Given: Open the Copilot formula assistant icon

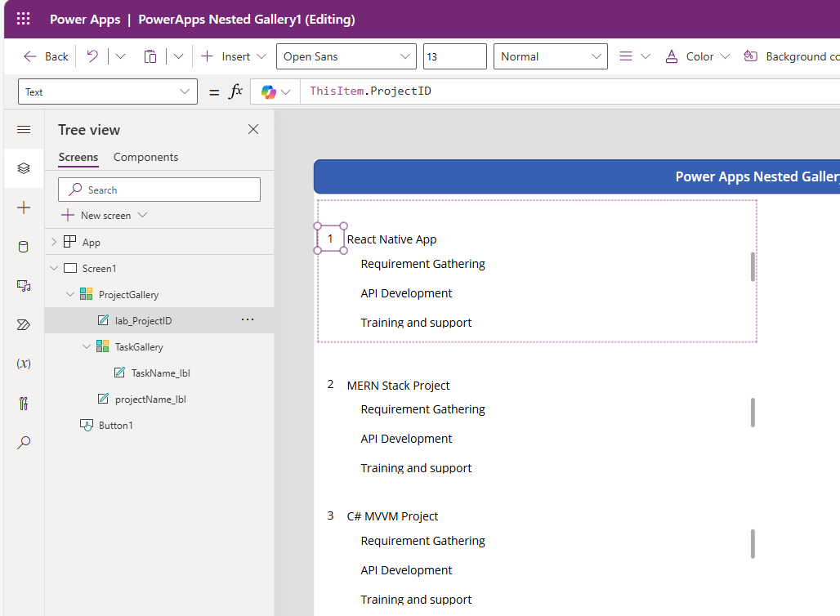Looking at the screenshot, I should pyautogui.click(x=268, y=92).
